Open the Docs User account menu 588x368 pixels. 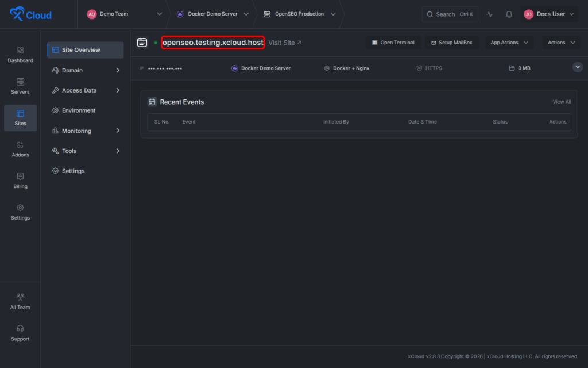tap(549, 14)
